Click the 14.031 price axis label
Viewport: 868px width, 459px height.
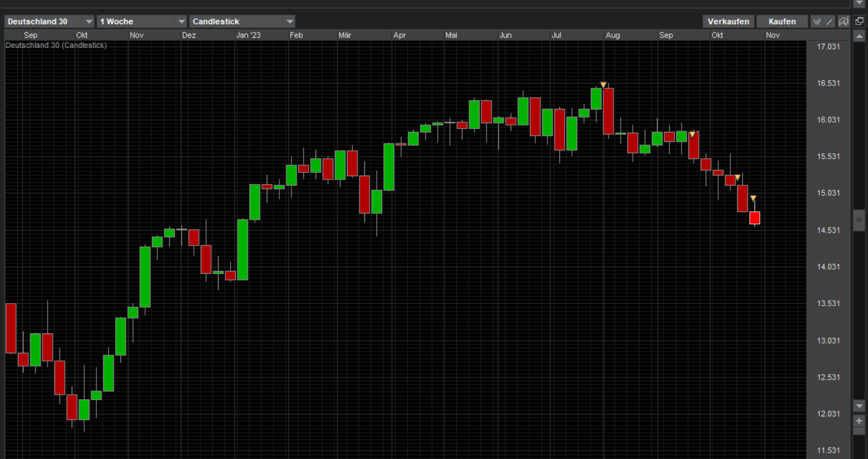[828, 267]
